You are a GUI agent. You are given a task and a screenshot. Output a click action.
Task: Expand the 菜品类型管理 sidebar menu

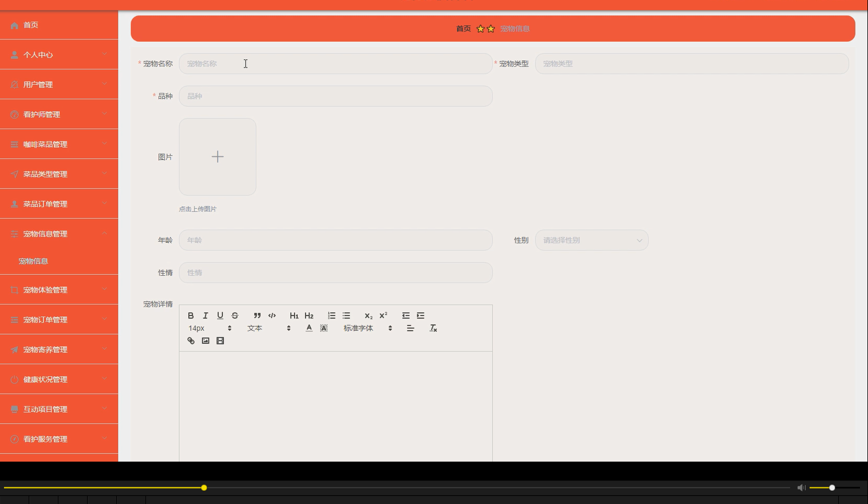point(59,174)
